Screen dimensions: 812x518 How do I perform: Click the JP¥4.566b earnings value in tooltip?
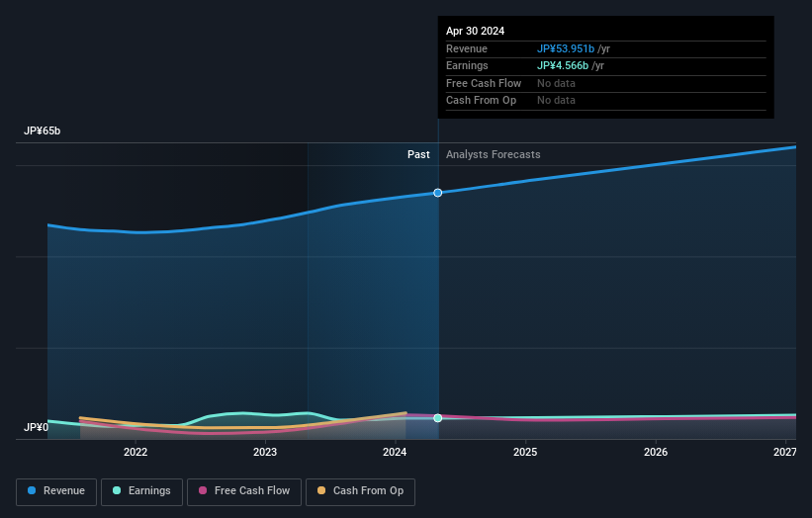coord(563,65)
